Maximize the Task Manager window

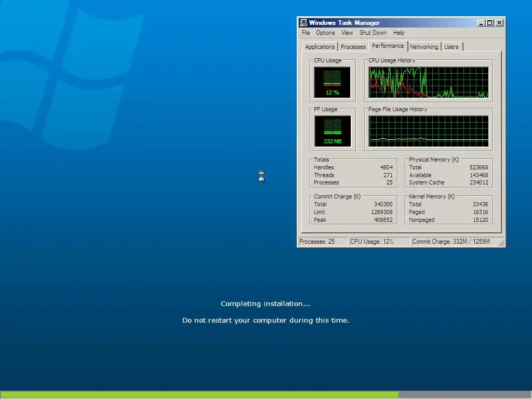pos(489,23)
